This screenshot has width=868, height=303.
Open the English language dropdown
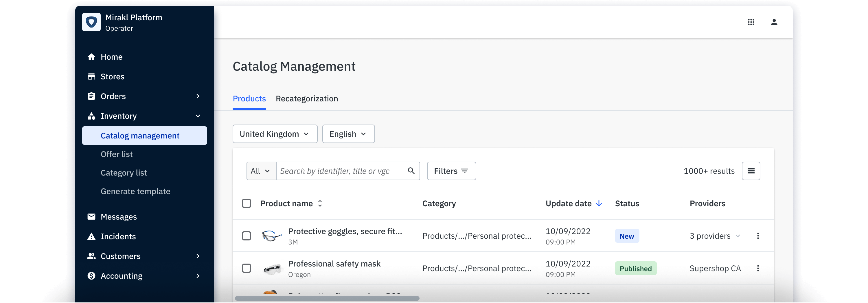pyautogui.click(x=348, y=134)
